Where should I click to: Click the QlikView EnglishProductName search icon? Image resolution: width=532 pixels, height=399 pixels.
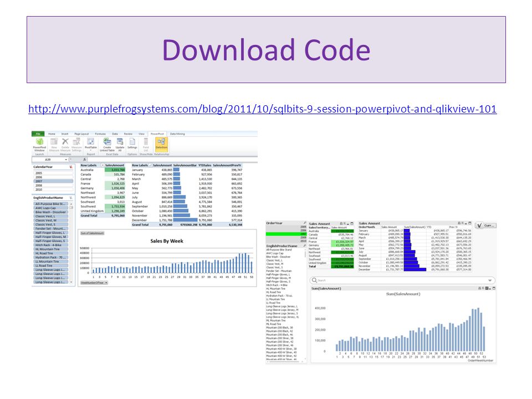coord(304,245)
